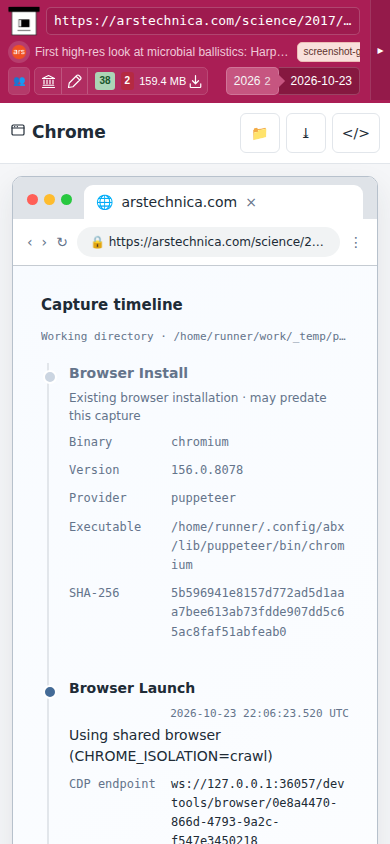The image size is (390, 844).
Task: Open the embed code button
Action: tap(356, 133)
